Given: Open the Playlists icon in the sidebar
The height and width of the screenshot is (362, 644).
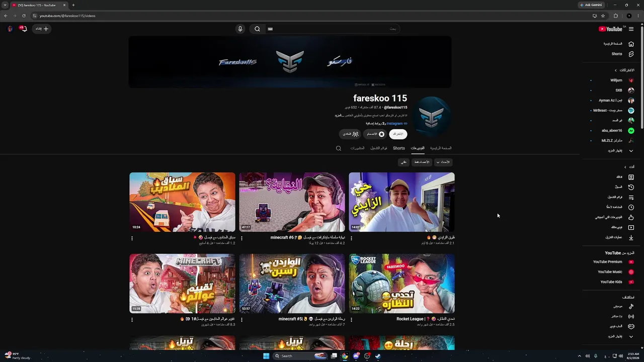Looking at the screenshot, I should tap(631, 197).
